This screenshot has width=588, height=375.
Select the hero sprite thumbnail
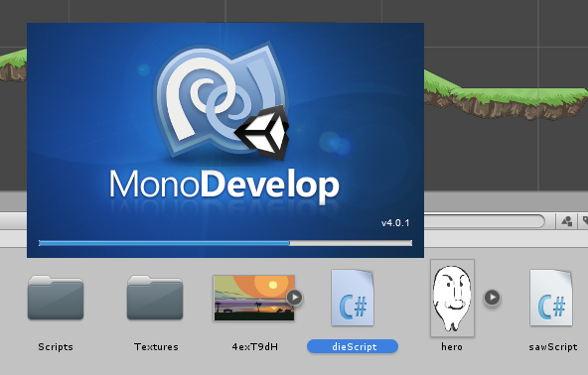pyautogui.click(x=452, y=299)
